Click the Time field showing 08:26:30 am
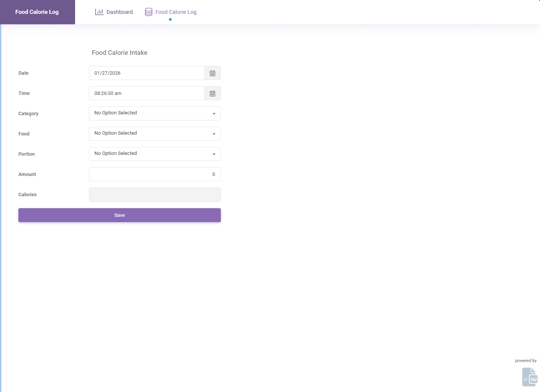 146,93
